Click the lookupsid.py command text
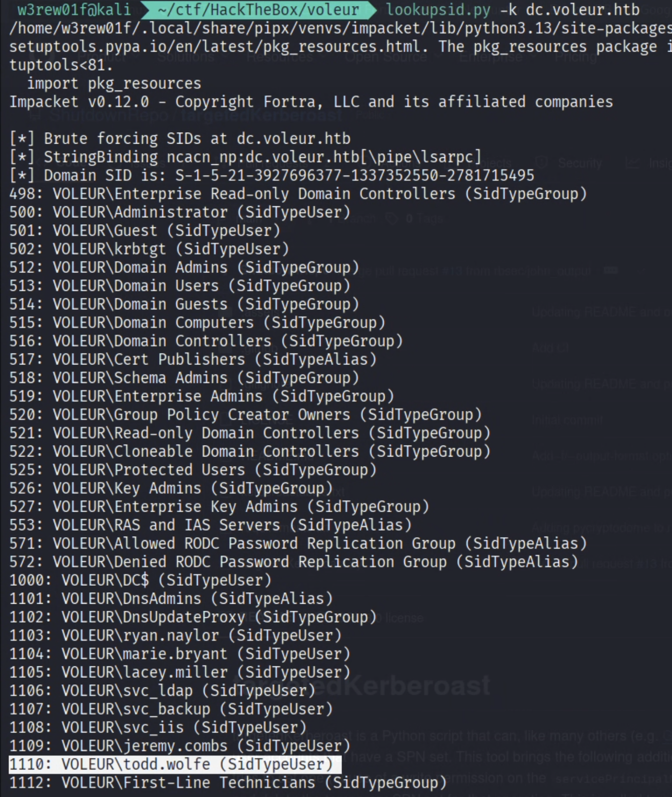This screenshot has width=672, height=797. pos(438,10)
